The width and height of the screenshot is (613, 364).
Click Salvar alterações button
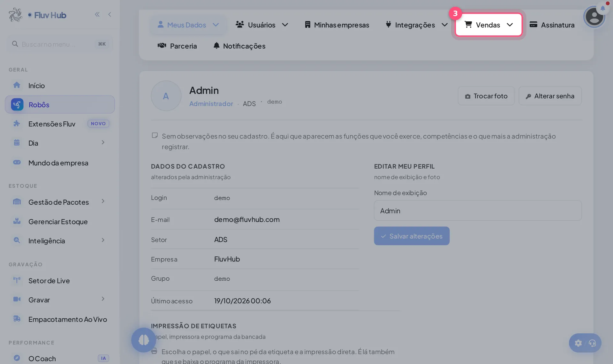(412, 236)
